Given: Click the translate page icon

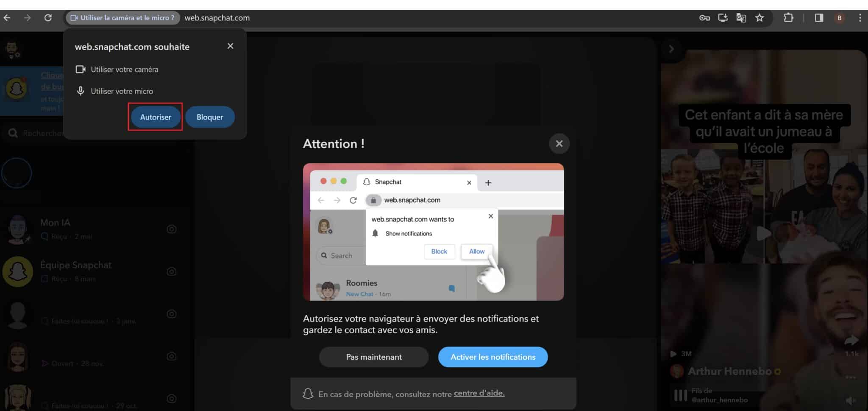Looking at the screenshot, I should point(741,18).
